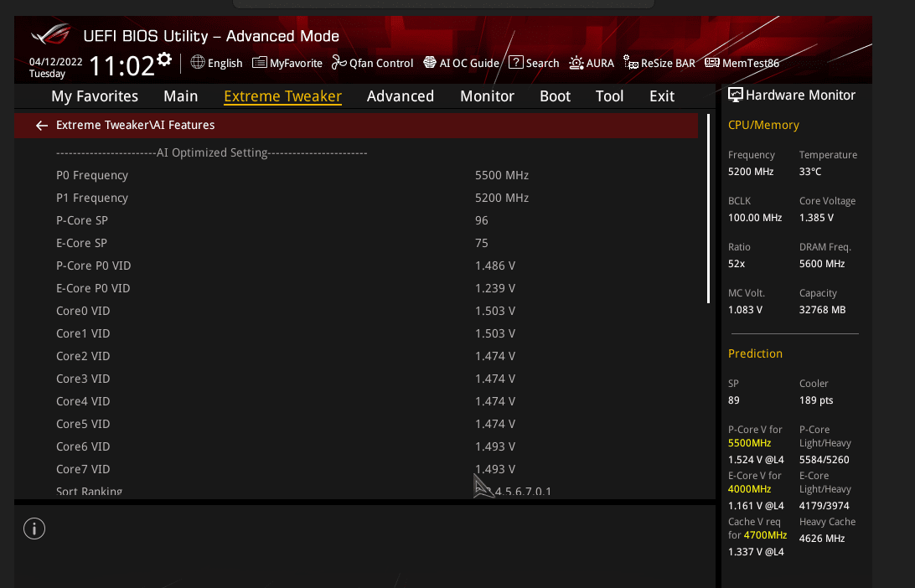Open the MyFavorite shortcut label
The height and width of the screenshot is (588, 915).
(x=296, y=63)
